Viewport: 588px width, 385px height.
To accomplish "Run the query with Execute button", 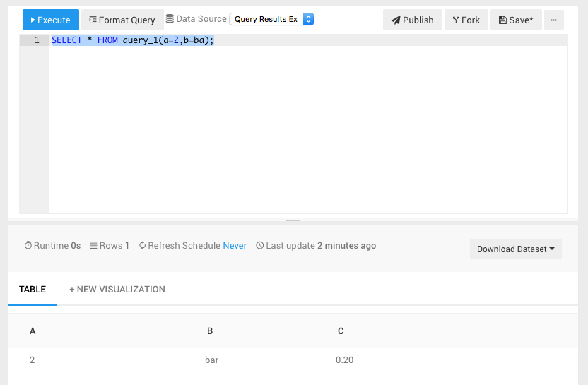I will point(51,20).
